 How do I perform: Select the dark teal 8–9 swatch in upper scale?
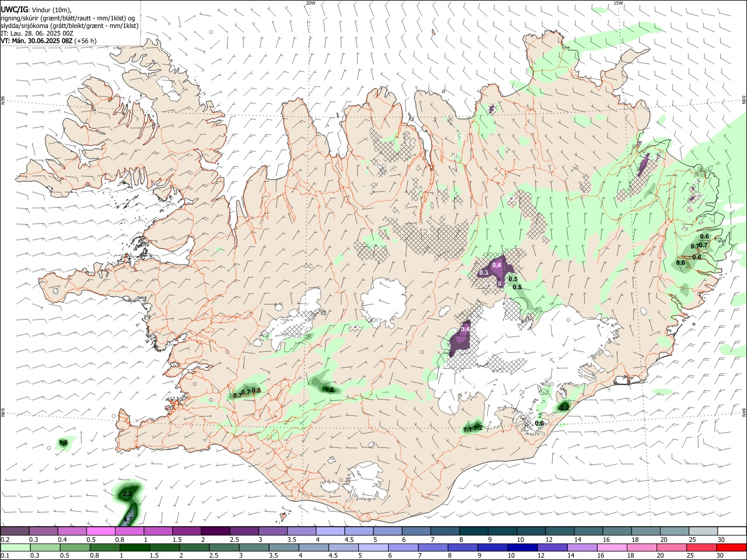tap(474, 531)
